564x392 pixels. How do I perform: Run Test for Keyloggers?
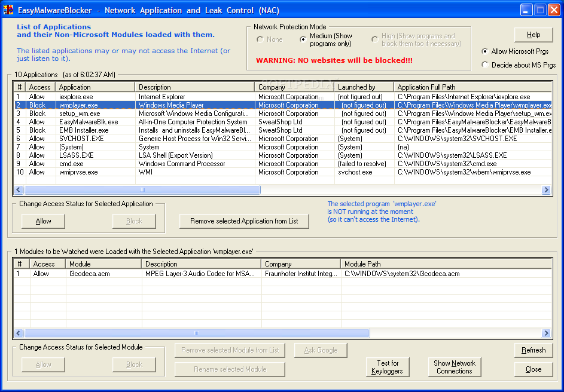[388, 367]
